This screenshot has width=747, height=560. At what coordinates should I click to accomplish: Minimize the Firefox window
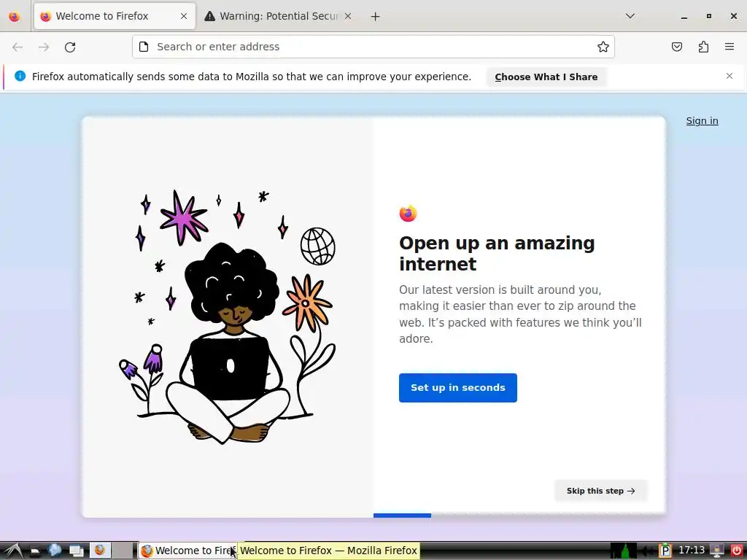coord(684,17)
